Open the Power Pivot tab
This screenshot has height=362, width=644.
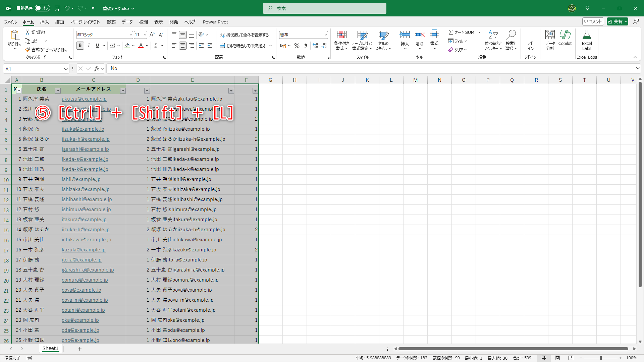point(215,22)
